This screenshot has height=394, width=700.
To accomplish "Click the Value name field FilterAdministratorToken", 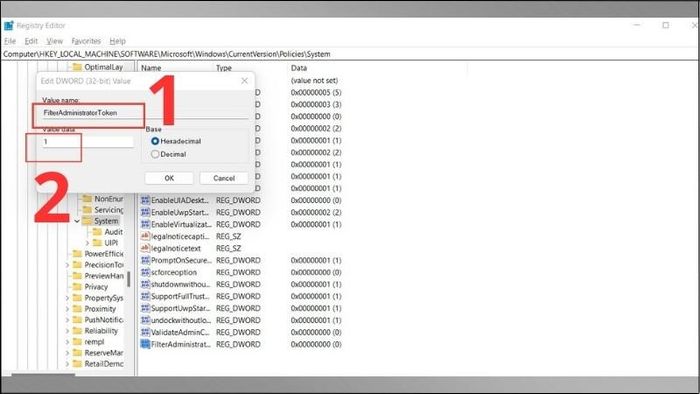I will tap(145, 113).
